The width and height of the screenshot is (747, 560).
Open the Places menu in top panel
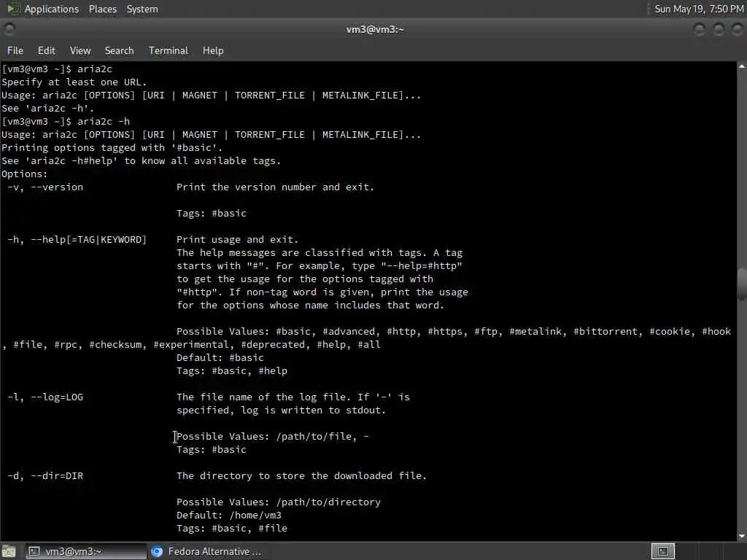(x=102, y=9)
